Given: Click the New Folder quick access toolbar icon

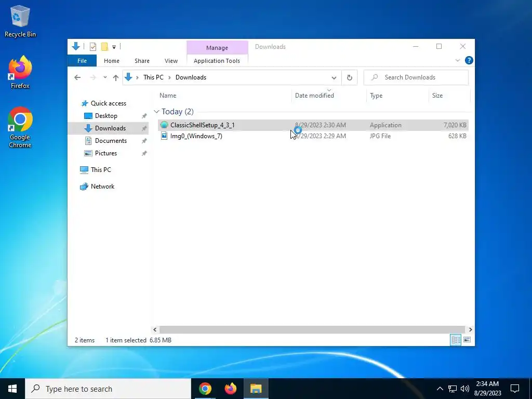Looking at the screenshot, I should 104,47.
